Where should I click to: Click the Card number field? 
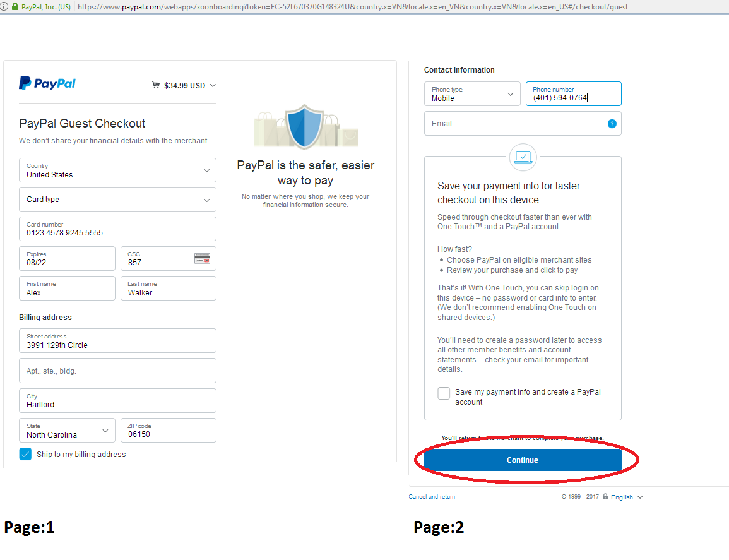pyautogui.click(x=117, y=229)
